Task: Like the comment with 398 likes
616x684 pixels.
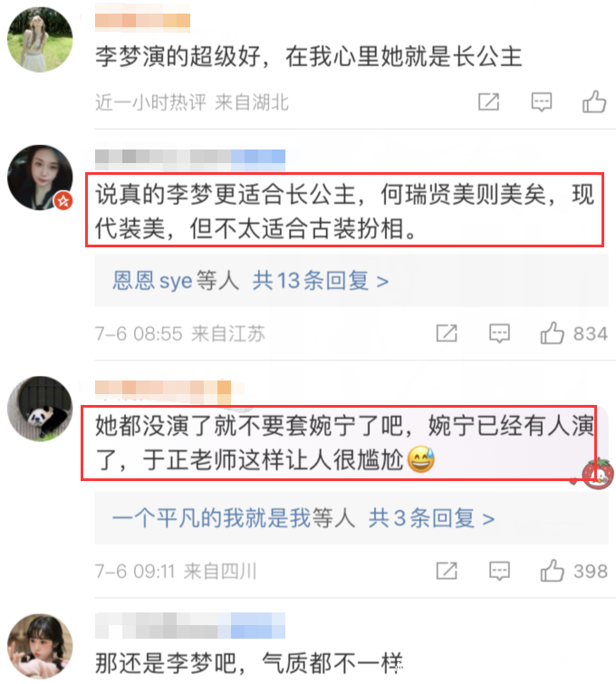Action: point(552,571)
